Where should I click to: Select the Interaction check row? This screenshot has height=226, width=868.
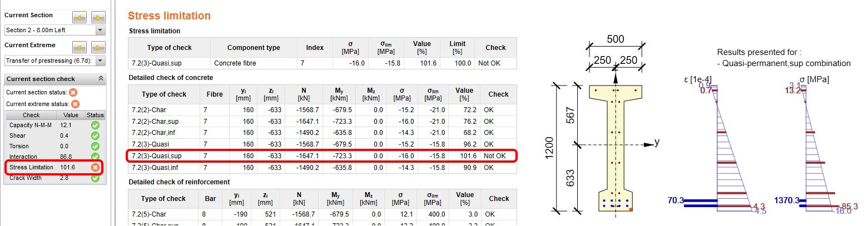(54, 157)
